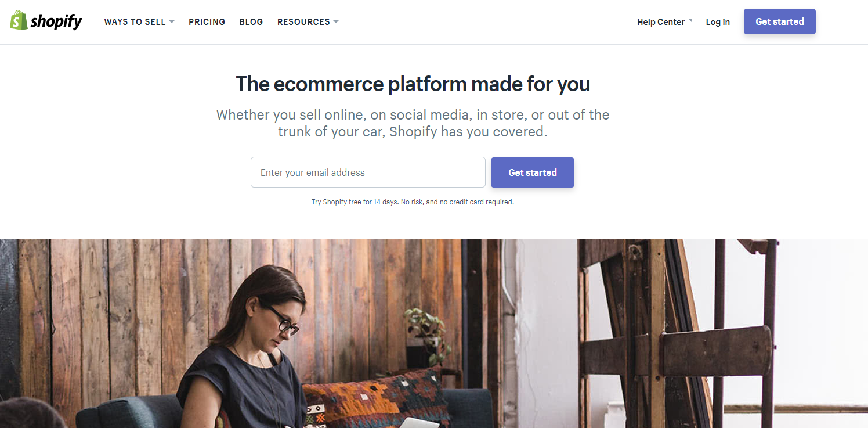Click the gray caret next to WAYS TO SELL
Screen dimensions: 868x428
point(172,22)
